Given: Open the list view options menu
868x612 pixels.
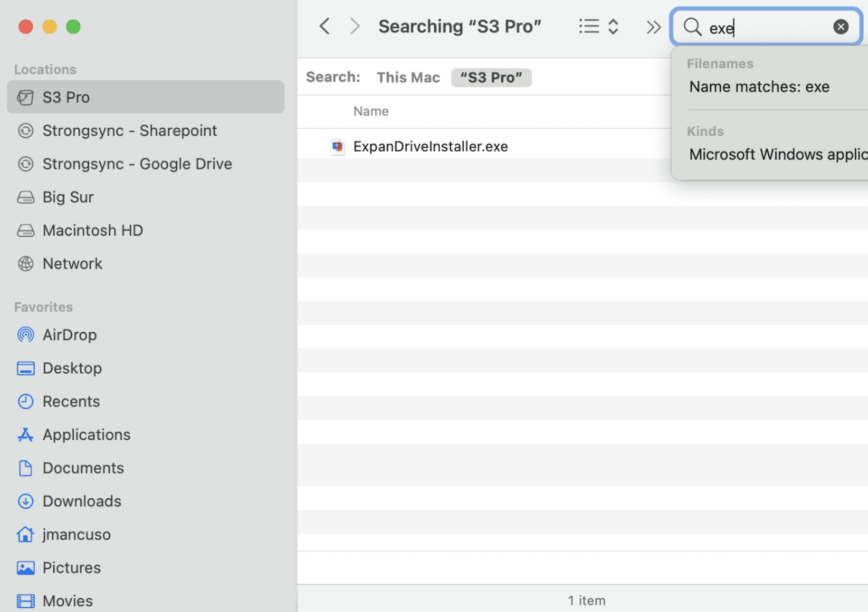Looking at the screenshot, I should coord(599,26).
